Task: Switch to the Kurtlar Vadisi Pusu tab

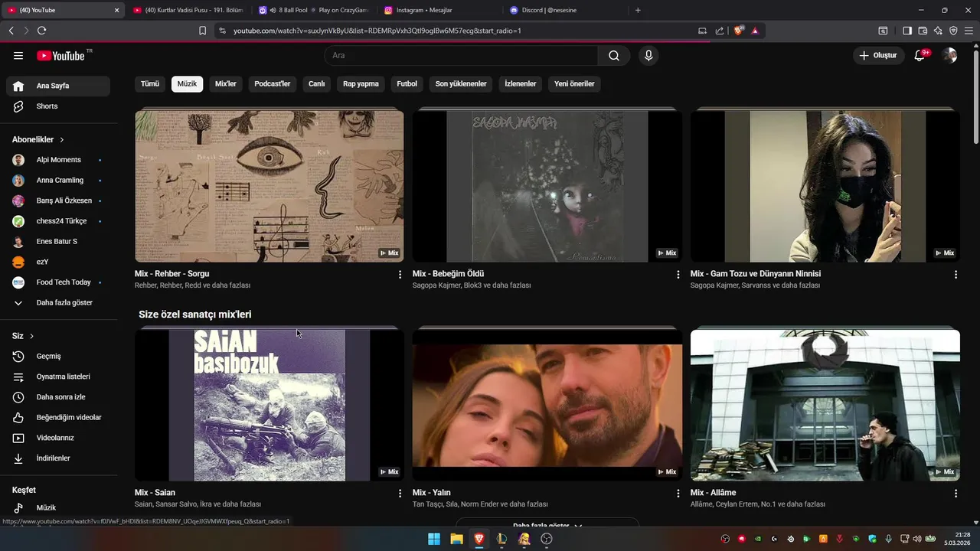Action: 188,10
